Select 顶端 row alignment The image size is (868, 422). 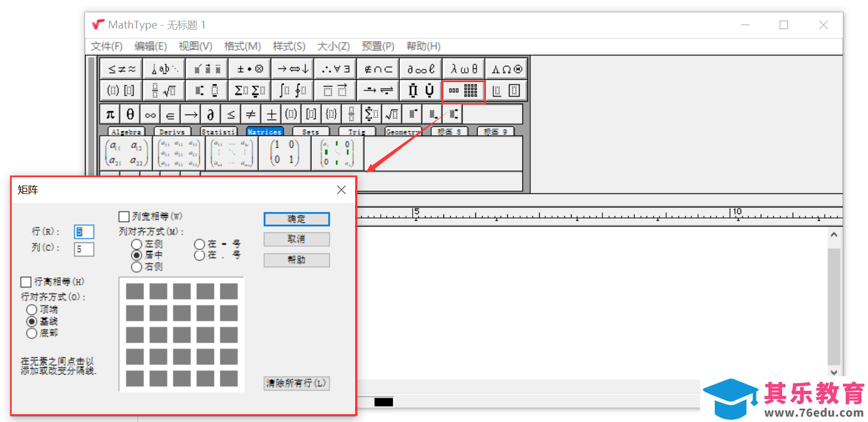(x=31, y=310)
